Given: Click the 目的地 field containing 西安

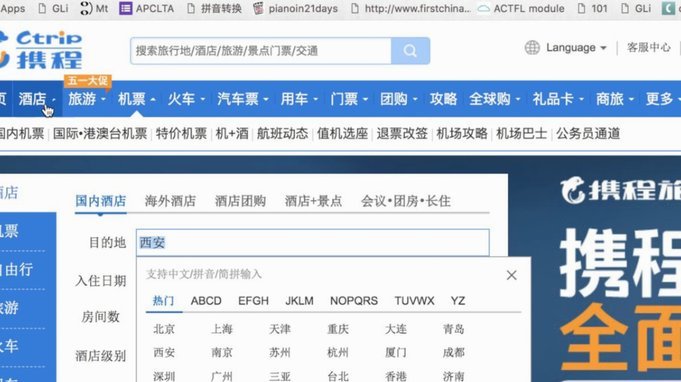Looking at the screenshot, I should (313, 243).
